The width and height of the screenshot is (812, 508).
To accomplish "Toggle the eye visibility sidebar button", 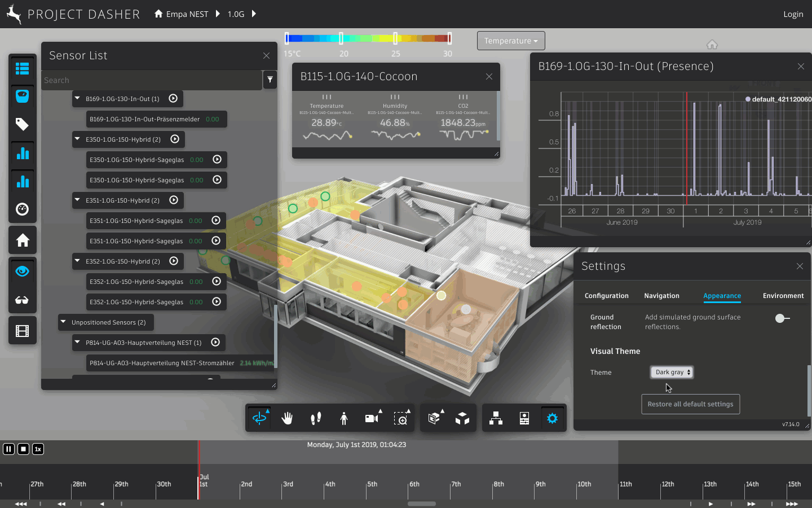I will 23,271.
